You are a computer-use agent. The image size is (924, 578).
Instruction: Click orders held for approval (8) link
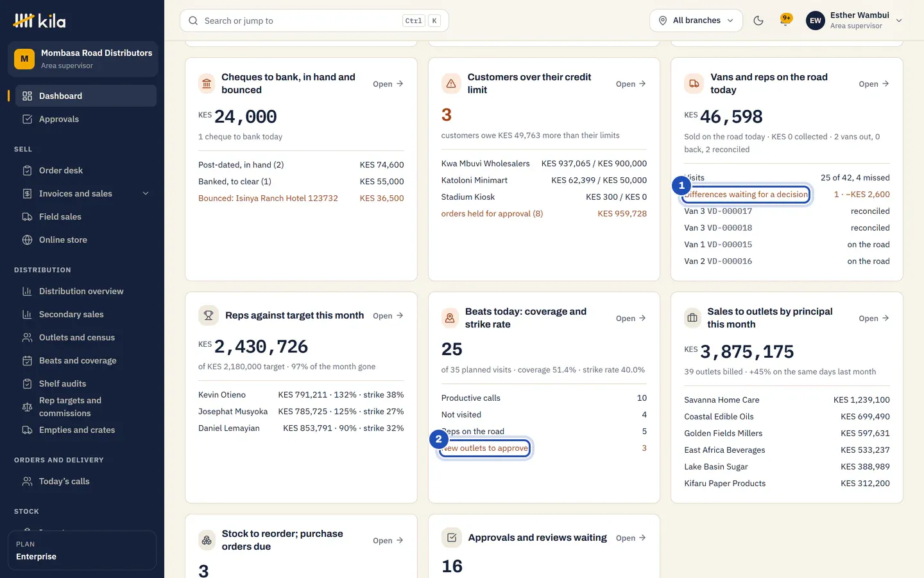point(492,213)
